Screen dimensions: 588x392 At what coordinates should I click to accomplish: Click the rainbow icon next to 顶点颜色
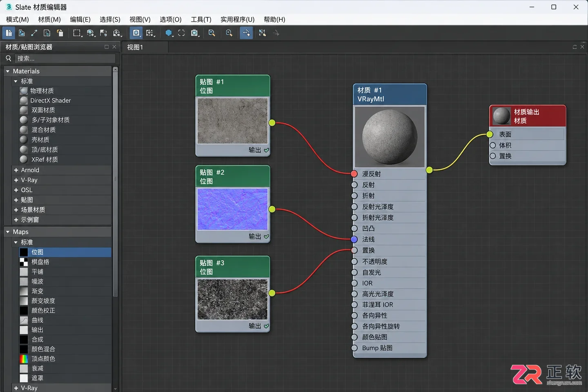point(24,359)
